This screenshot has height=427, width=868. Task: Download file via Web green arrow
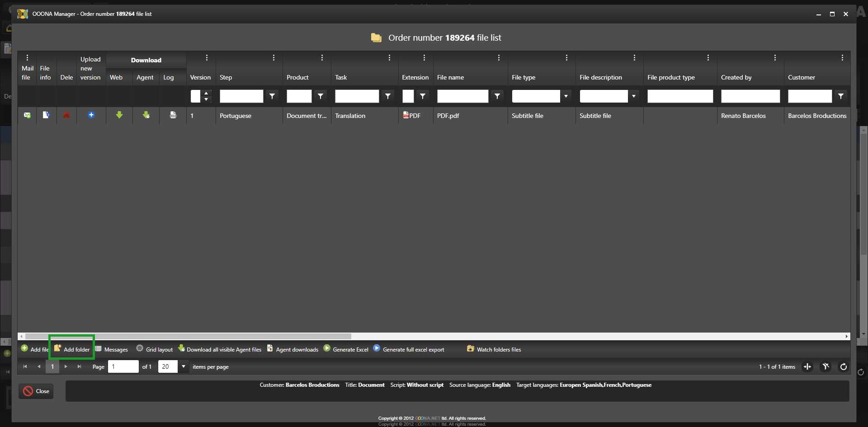119,115
